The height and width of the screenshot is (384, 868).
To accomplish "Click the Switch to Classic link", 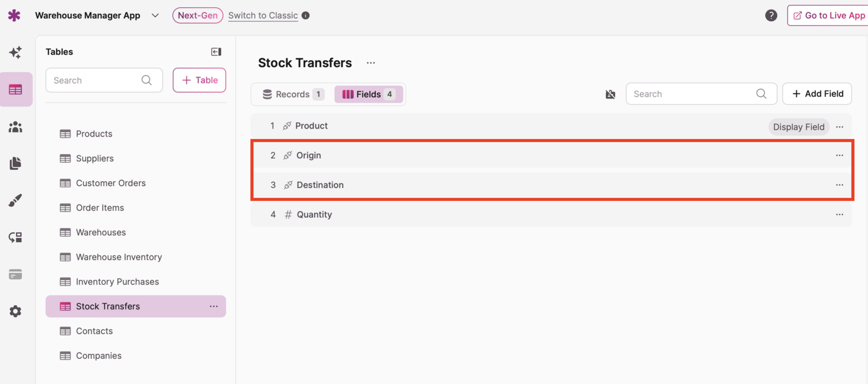I will tap(263, 16).
